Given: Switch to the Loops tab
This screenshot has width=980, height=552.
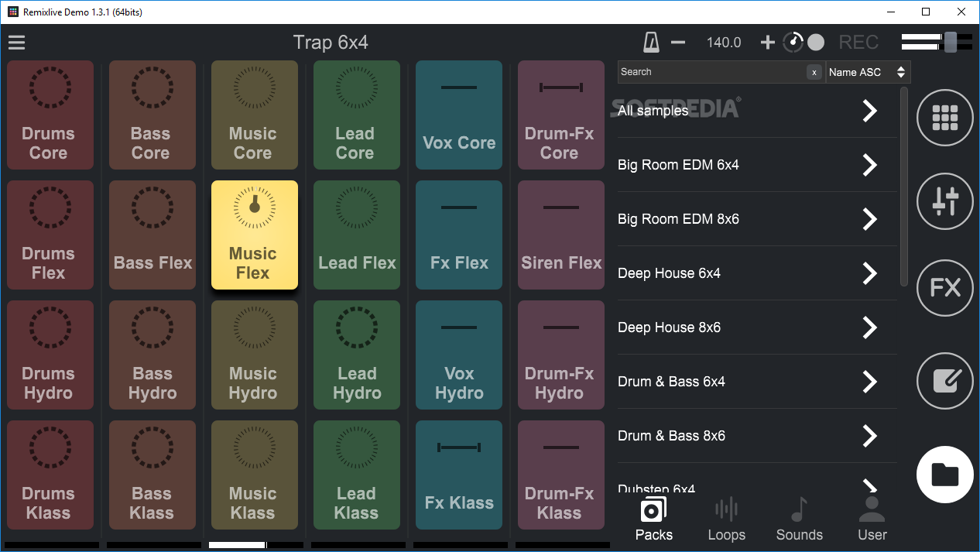Looking at the screenshot, I should point(726,520).
